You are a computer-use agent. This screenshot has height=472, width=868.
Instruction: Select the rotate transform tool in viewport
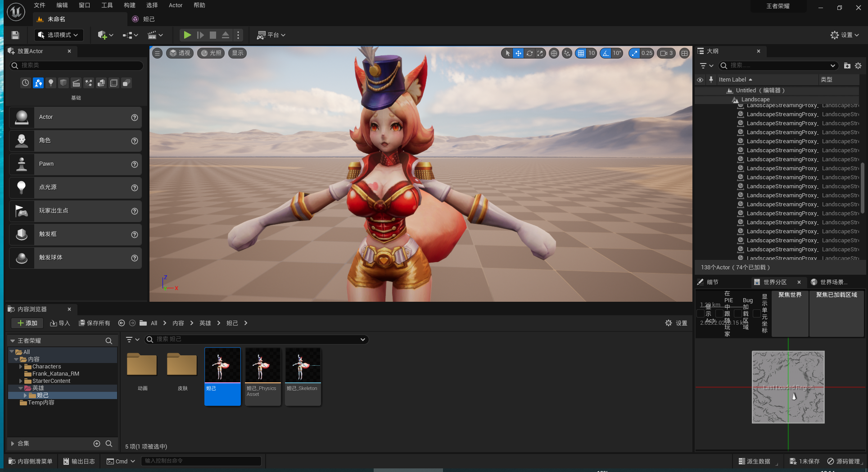(x=529, y=53)
